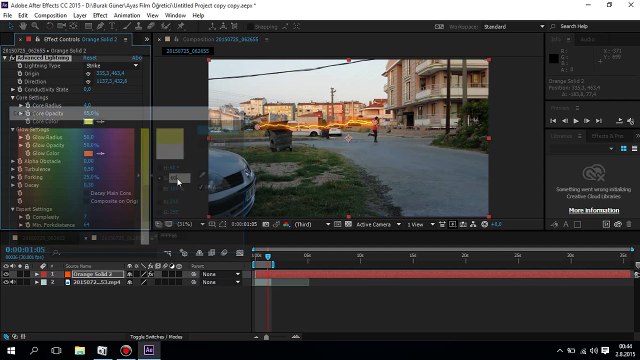
Task: Play the preview
Action: 576,121
